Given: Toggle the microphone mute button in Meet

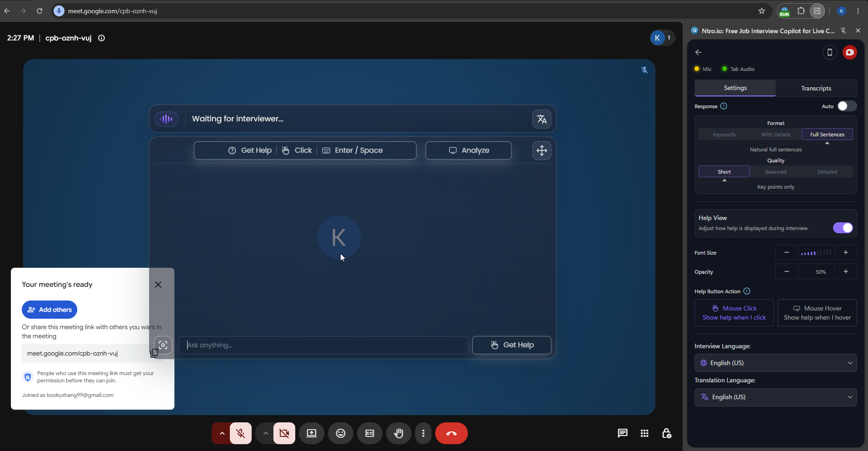Looking at the screenshot, I should (x=241, y=433).
